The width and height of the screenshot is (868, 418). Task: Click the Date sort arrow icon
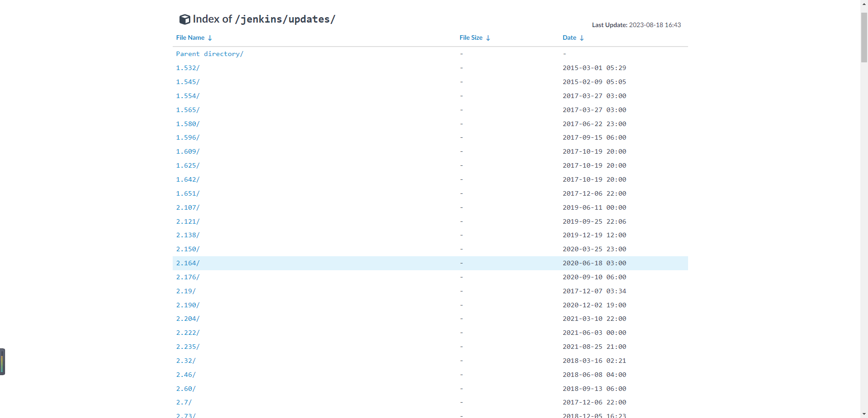click(582, 38)
